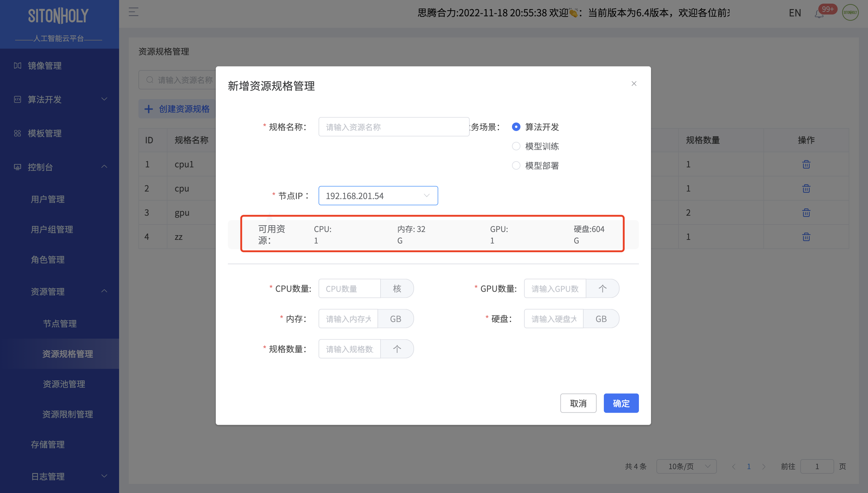868x493 pixels.
Task: Click the 共 4 条 total count
Action: click(x=636, y=466)
